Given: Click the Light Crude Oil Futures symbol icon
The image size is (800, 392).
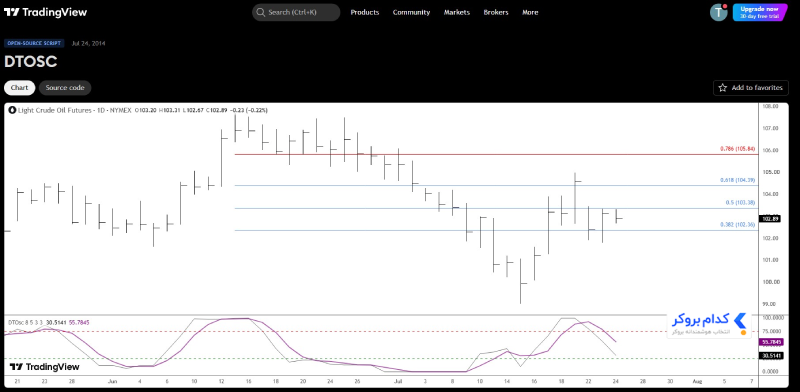Looking at the screenshot, I should click(x=12, y=110).
